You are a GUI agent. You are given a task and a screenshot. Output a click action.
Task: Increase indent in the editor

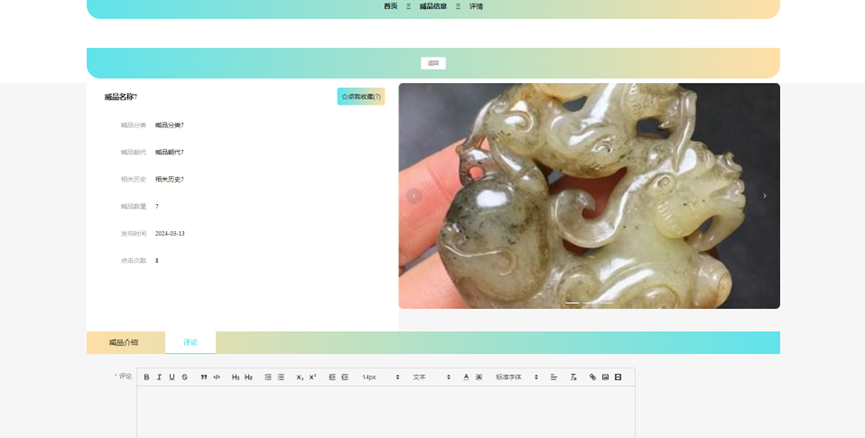coord(345,377)
